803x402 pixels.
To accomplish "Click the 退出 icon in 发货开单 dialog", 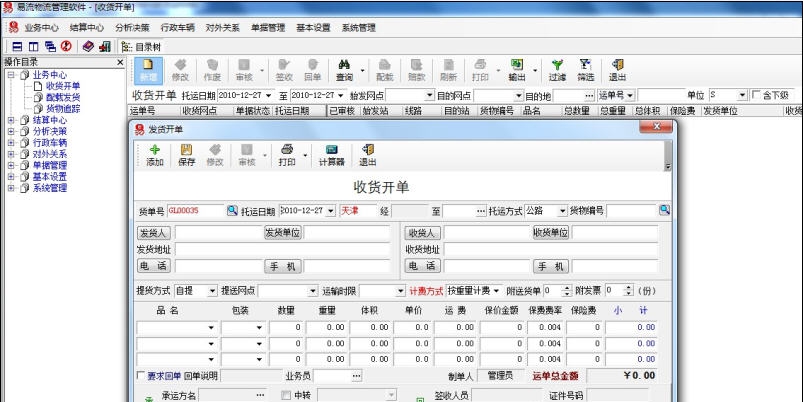I will tap(368, 150).
